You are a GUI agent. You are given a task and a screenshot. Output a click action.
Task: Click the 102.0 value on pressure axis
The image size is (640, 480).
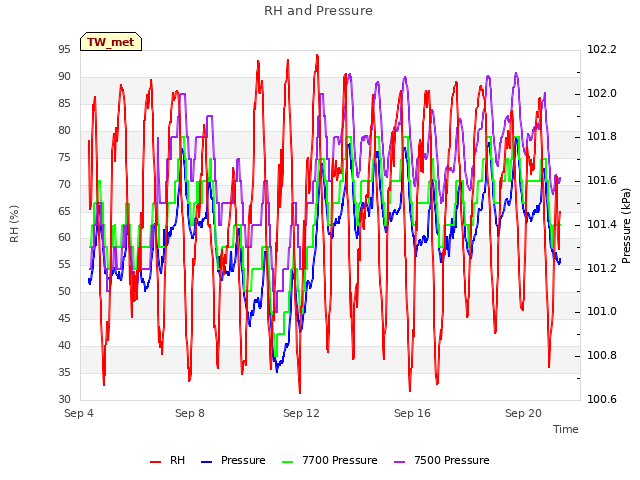coord(602,93)
